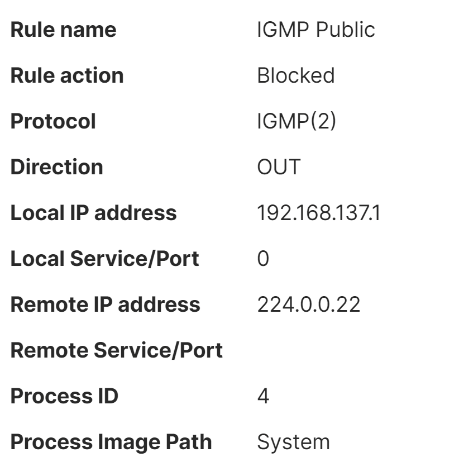
Task: Click the Process ID label
Action: coord(64,396)
